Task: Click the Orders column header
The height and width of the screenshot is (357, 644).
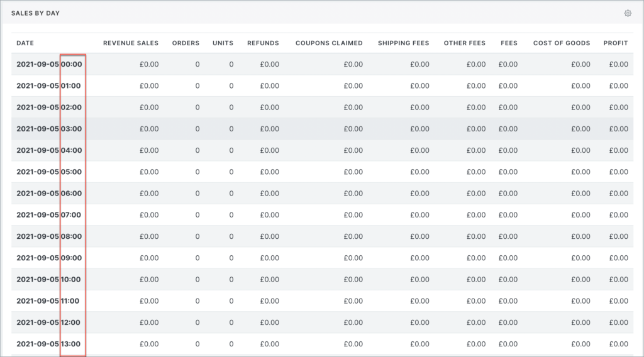Action: click(186, 43)
